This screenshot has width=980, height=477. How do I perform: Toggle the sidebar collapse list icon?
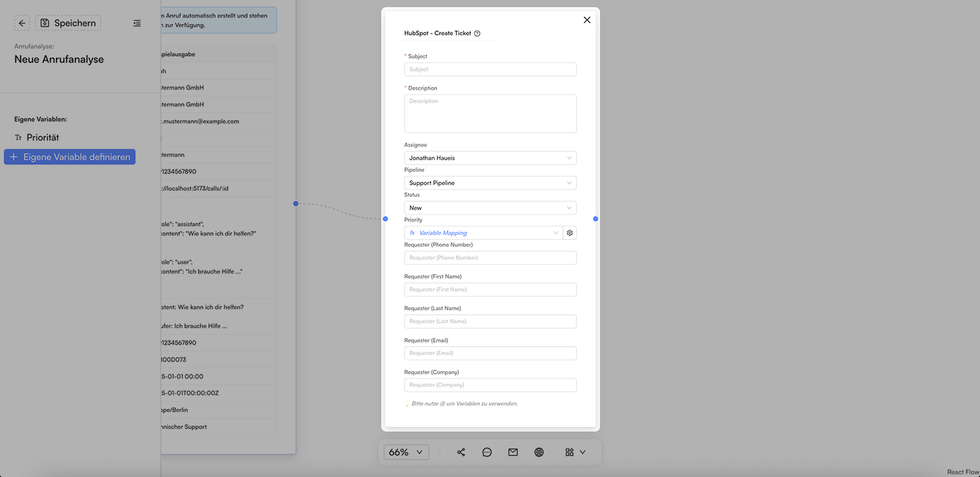click(137, 23)
